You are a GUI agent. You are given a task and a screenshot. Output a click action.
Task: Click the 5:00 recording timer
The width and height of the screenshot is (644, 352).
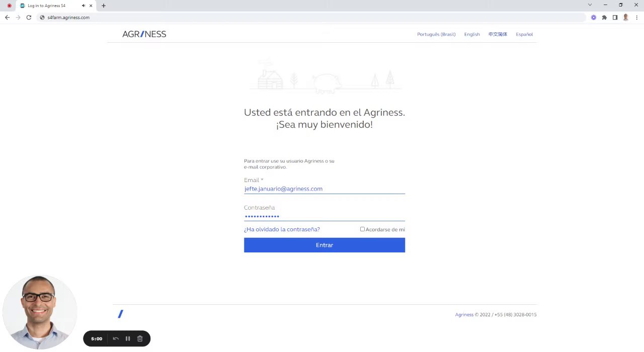click(97, 338)
